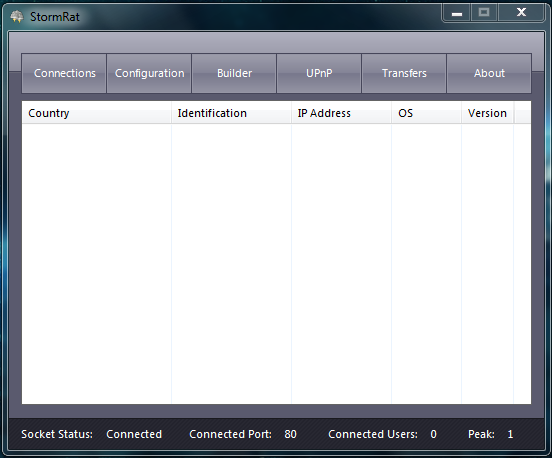Viewport: 552px width, 458px height.
Task: Select the Builder tab
Action: tap(234, 73)
